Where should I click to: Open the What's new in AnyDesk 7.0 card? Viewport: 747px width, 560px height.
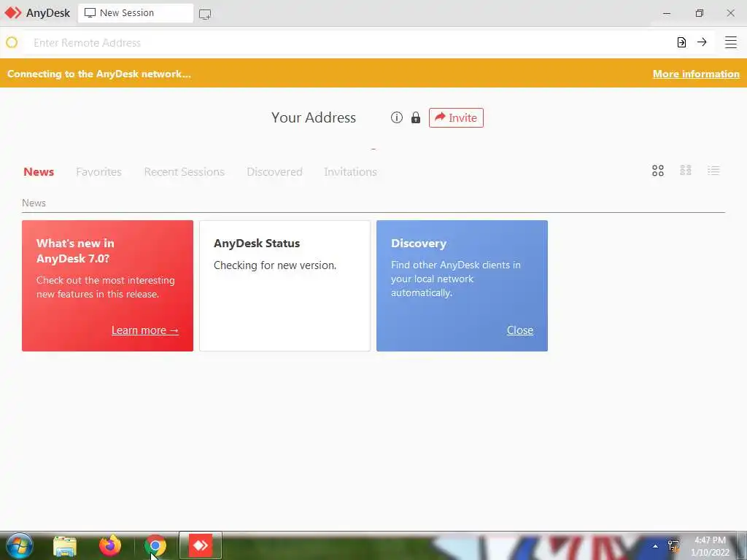[x=108, y=286]
